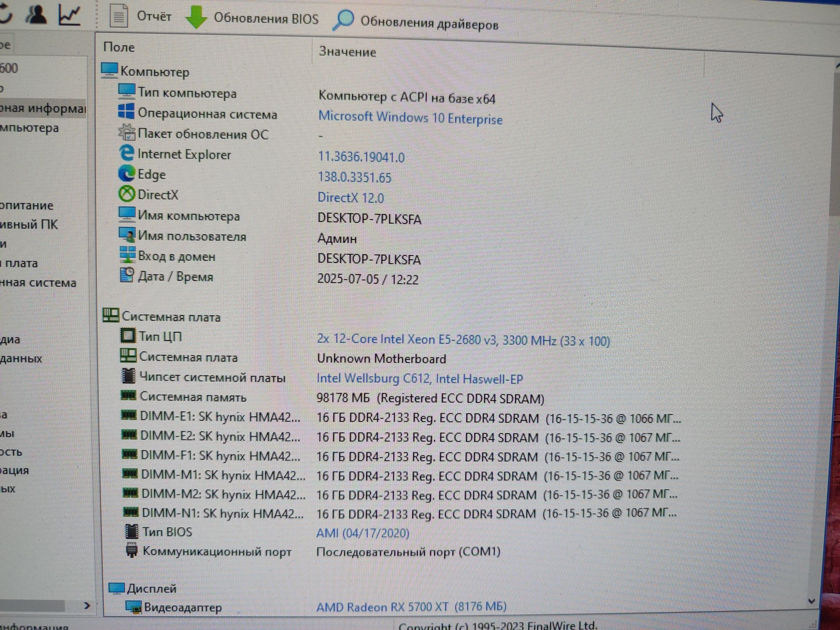
Task: Open the 11.3636.19041.0 version link
Action: pyautogui.click(x=361, y=157)
